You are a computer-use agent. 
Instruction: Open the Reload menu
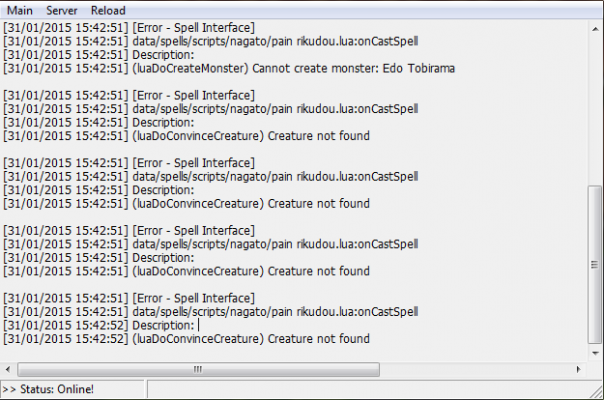click(x=108, y=10)
